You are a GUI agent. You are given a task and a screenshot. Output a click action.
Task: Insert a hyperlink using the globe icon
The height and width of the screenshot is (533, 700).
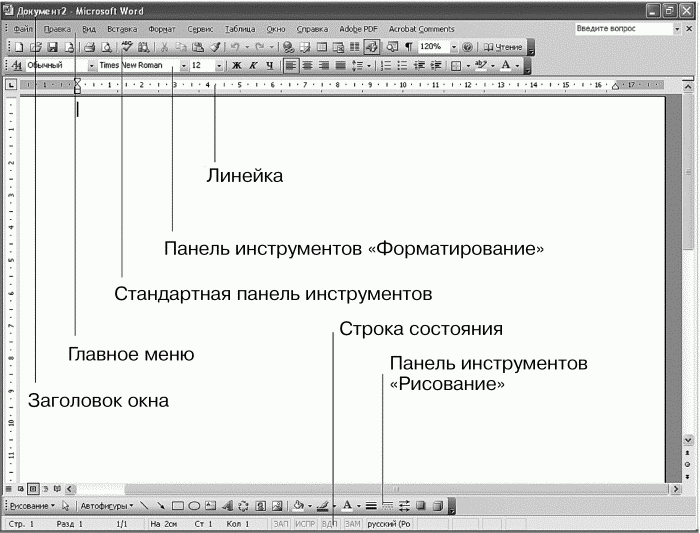288,47
